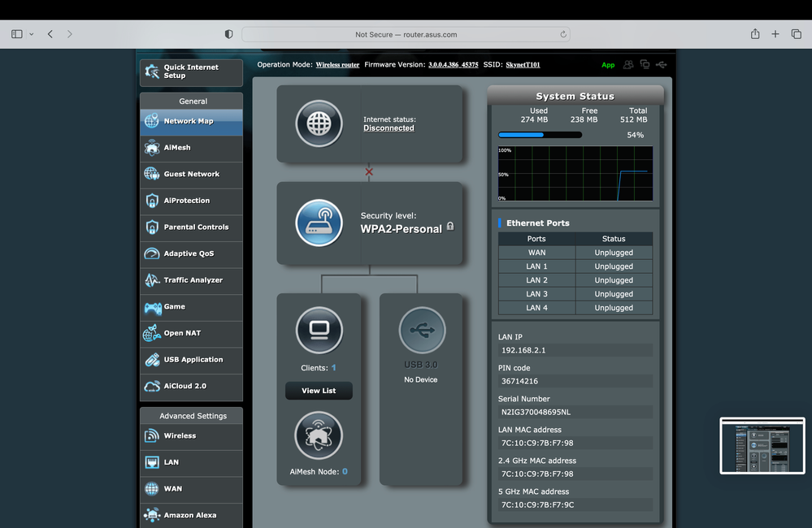Click the Disconnected internet status link
This screenshot has height=528, width=812.
(x=389, y=128)
